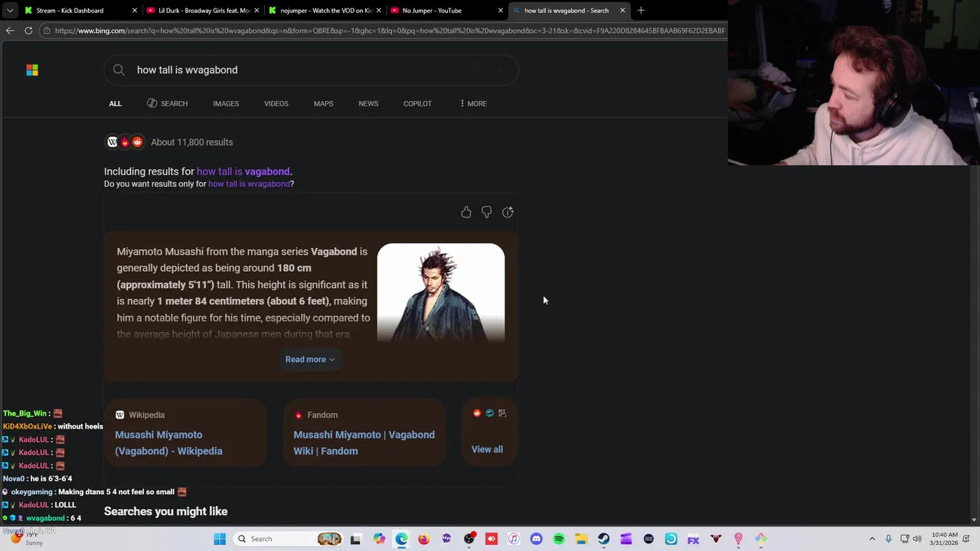This screenshot has width=980, height=551.
Task: Open the MORE search options menu
Action: 473,103
